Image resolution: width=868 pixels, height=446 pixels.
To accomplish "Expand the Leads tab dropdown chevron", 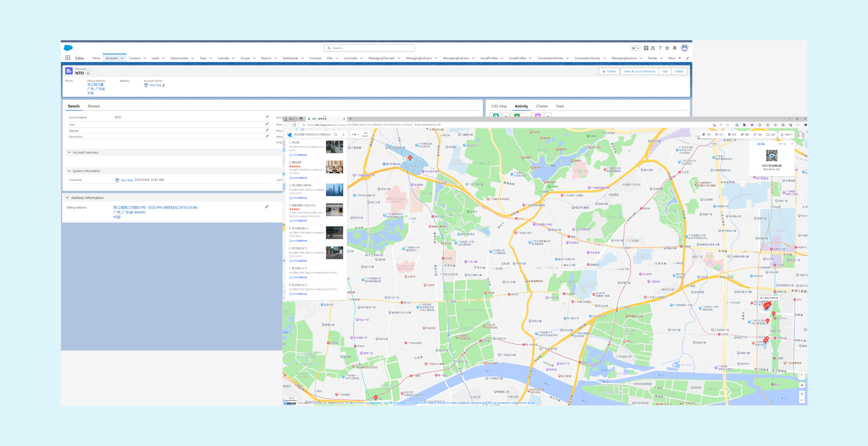I will click(163, 58).
